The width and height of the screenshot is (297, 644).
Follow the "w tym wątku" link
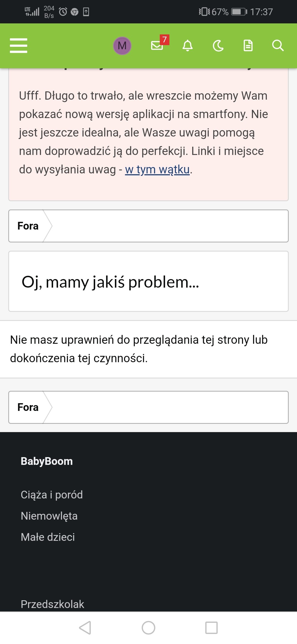tap(157, 170)
